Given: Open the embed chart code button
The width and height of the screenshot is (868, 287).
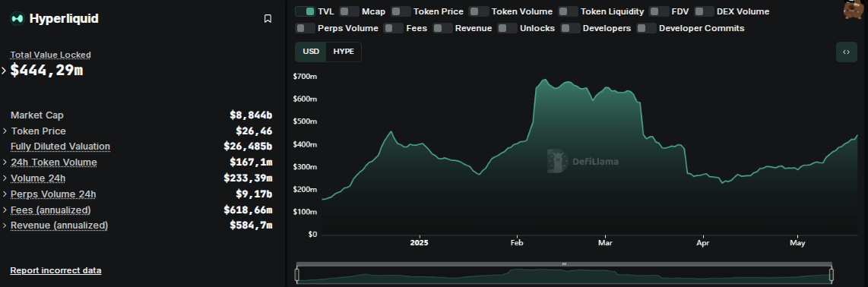Looking at the screenshot, I should 847,52.
